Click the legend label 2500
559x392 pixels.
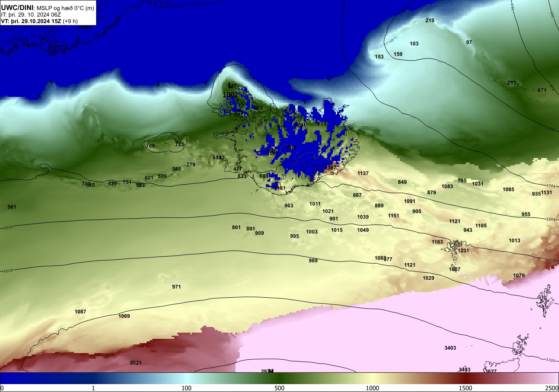[x=552, y=389]
